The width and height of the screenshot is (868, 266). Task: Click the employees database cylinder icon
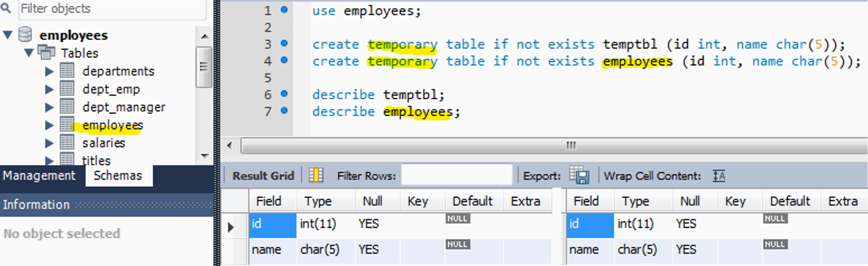(25, 35)
